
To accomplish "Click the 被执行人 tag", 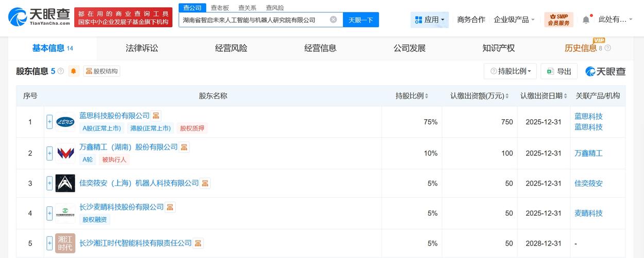I will (114, 159).
